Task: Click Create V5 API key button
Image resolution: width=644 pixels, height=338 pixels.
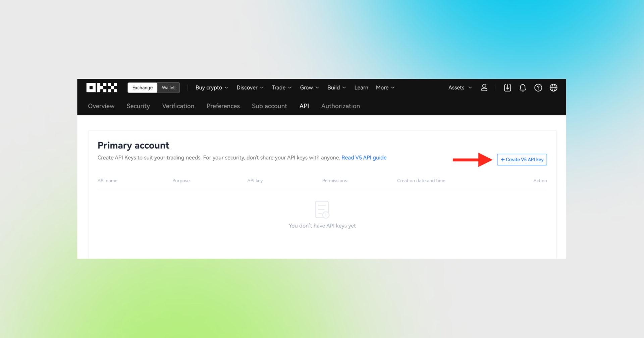Action: (522, 160)
